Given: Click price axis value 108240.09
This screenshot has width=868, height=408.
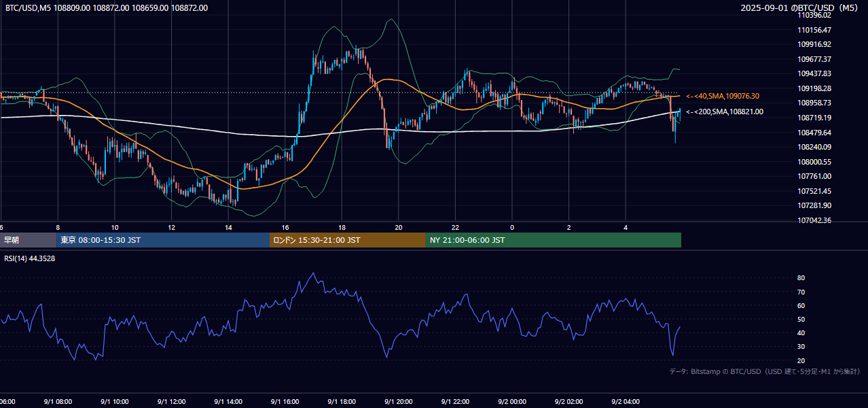Looking at the screenshot, I should pyautogui.click(x=814, y=147).
